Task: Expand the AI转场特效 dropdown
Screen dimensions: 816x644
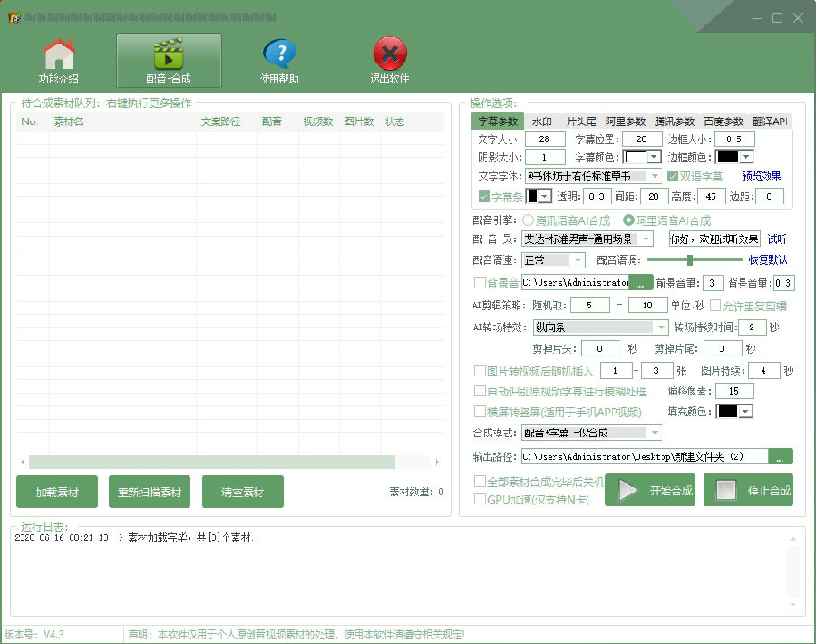Action: [x=661, y=327]
